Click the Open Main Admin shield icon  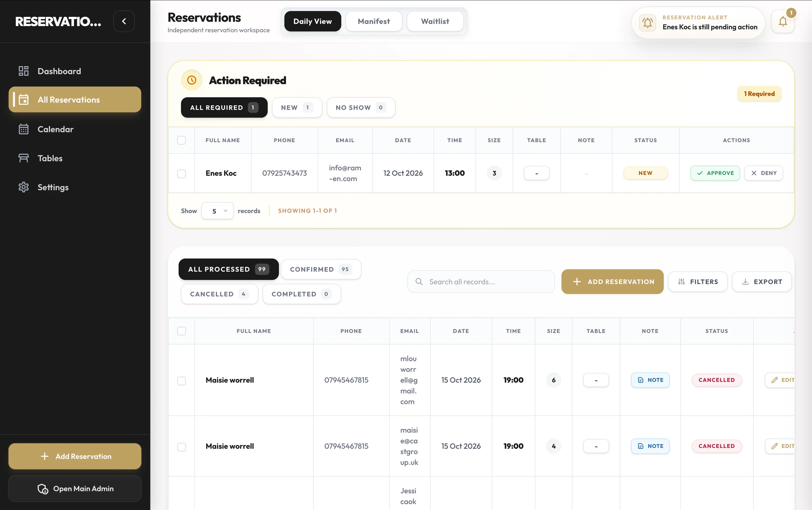[43, 489]
